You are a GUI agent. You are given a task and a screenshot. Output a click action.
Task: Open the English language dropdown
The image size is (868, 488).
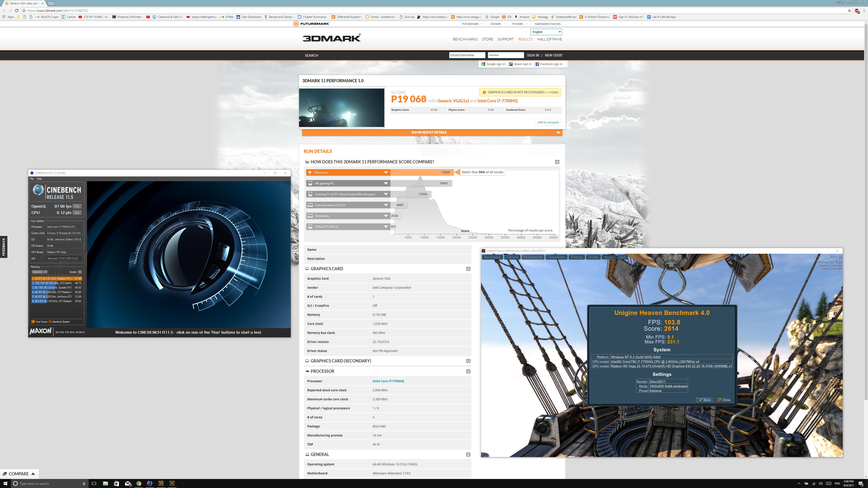(546, 32)
